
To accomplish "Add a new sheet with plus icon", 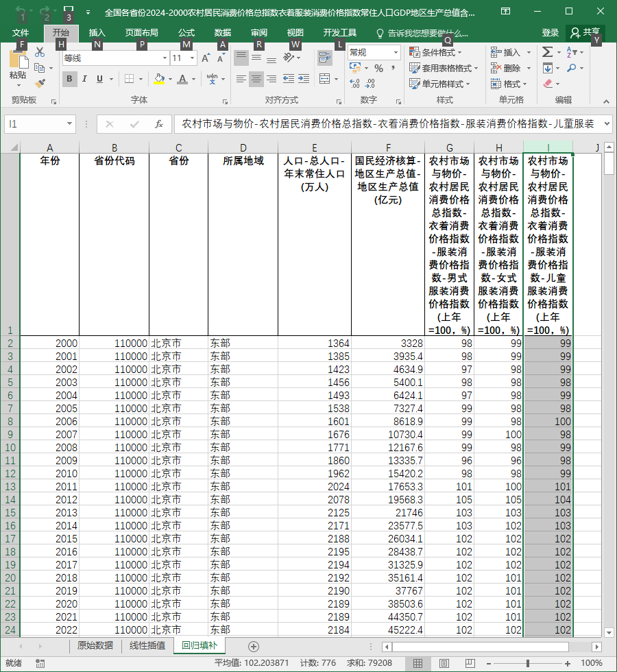I will [254, 646].
